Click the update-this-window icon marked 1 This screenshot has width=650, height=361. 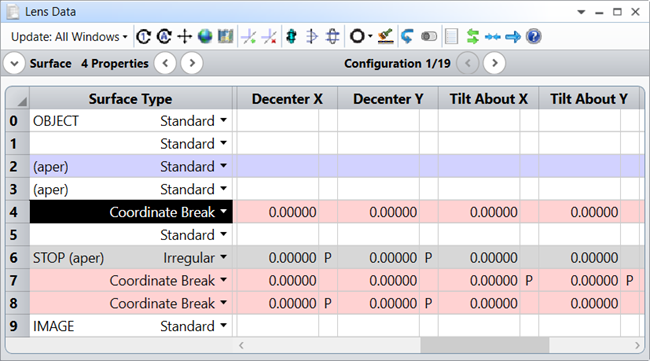pos(143,37)
